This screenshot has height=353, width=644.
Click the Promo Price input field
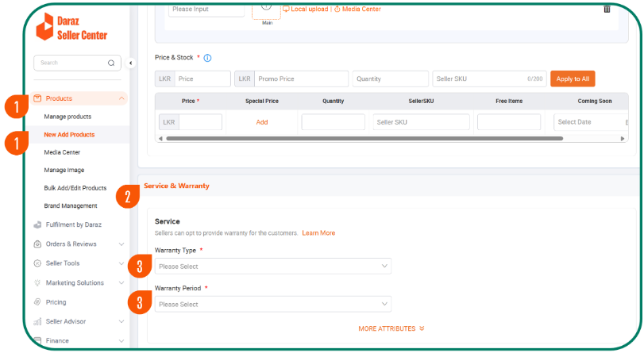301,79
